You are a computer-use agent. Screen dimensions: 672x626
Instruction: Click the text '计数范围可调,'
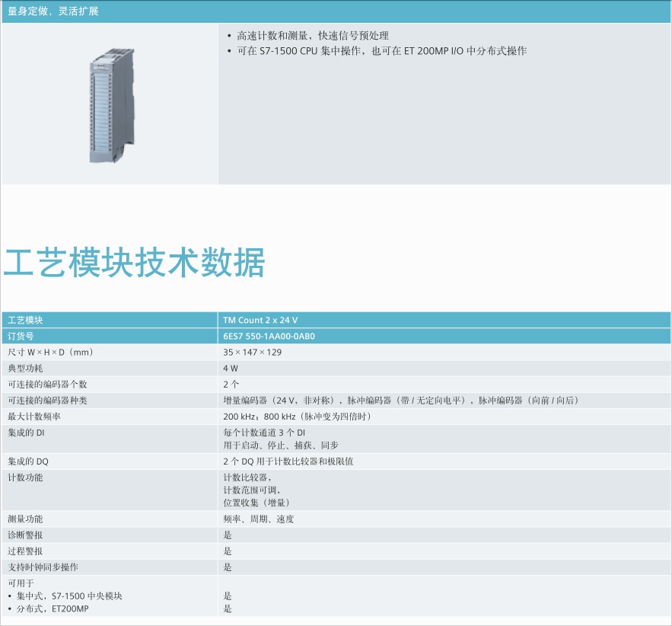[x=252, y=490]
